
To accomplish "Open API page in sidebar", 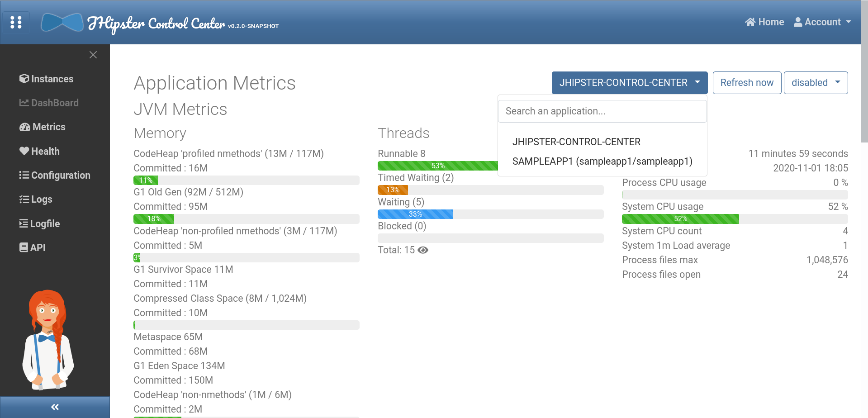I will pyautogui.click(x=32, y=247).
